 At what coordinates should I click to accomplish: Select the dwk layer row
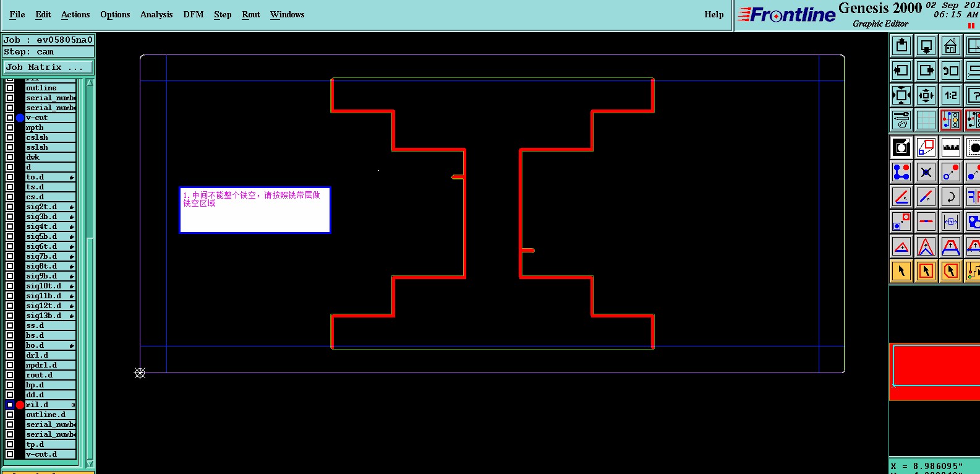(51, 157)
